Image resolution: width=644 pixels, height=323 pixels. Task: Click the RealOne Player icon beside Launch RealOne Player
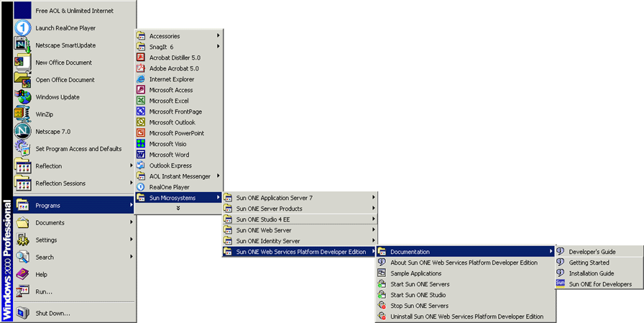[x=22, y=28]
